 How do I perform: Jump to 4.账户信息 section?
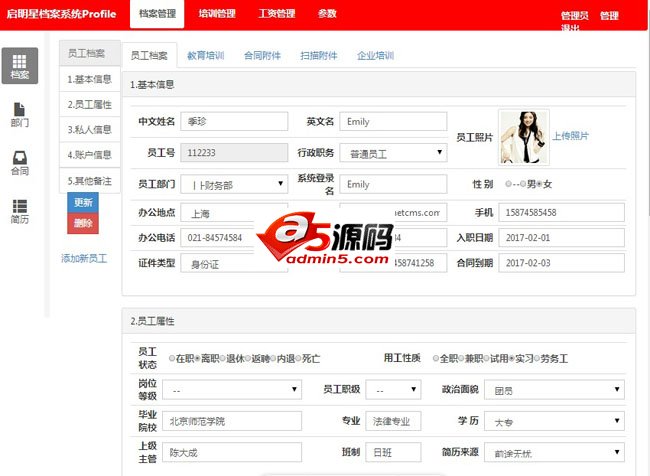tap(90, 155)
